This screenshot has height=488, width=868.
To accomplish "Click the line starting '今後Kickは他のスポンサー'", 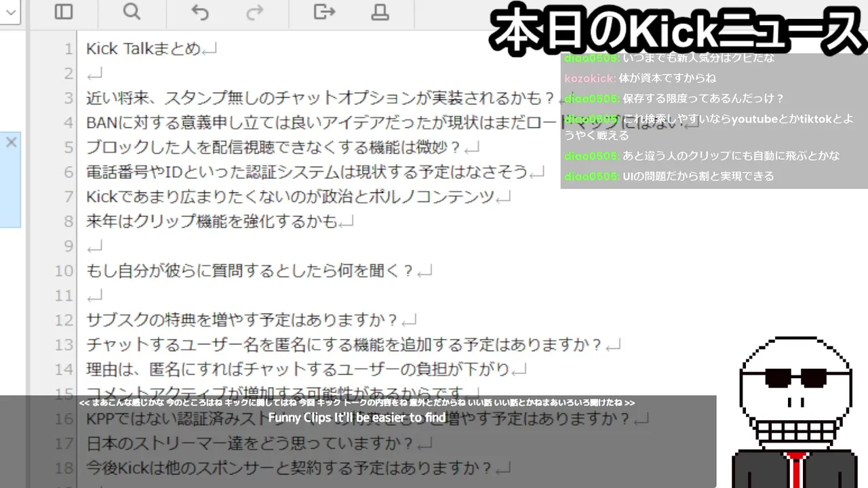I will point(290,468).
